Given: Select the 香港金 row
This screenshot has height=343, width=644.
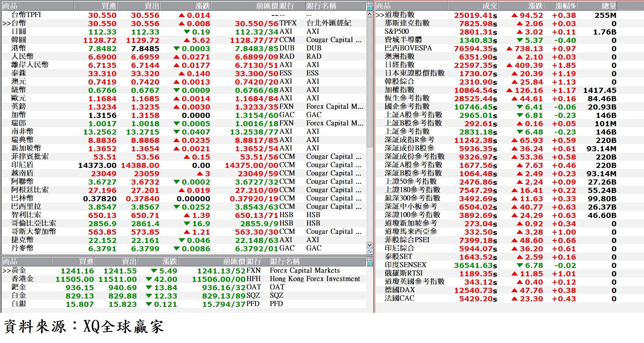Looking at the screenshot, I should click(183, 279).
